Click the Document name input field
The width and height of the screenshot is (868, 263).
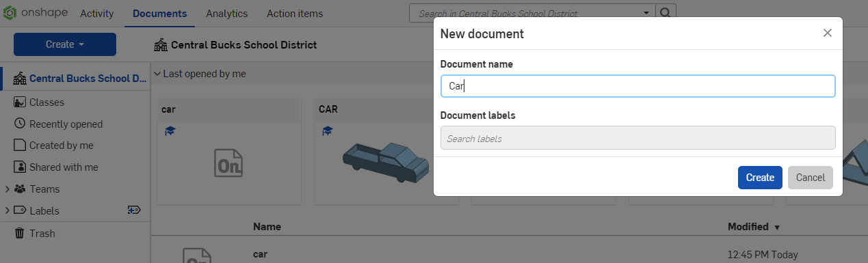pyautogui.click(x=637, y=86)
